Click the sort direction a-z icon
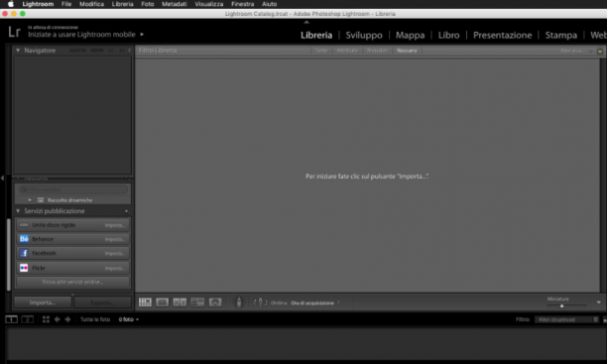This screenshot has height=364, width=607. click(x=260, y=303)
